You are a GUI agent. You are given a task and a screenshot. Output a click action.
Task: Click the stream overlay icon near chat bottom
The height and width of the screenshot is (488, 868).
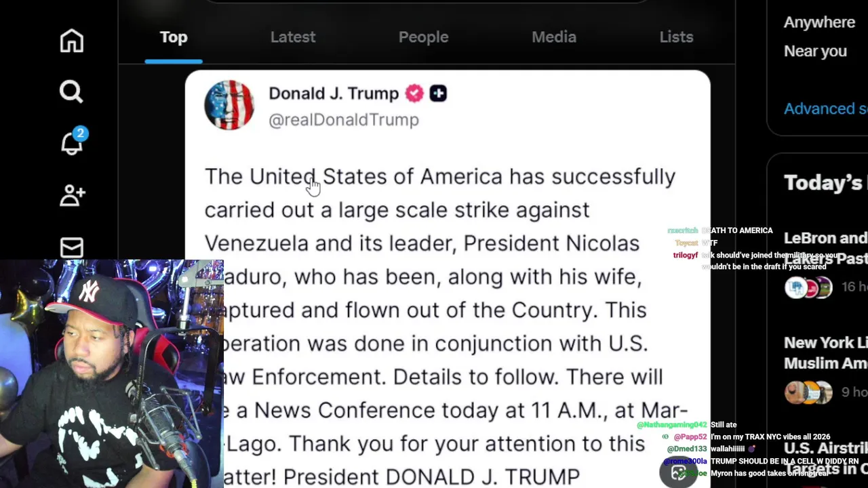[678, 472]
